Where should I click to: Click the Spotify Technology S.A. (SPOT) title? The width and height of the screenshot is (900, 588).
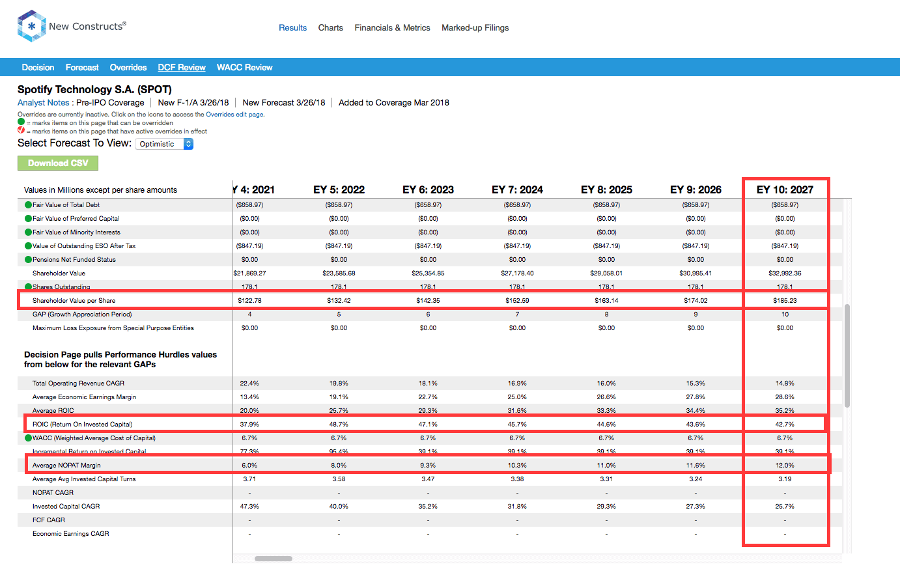94,89
